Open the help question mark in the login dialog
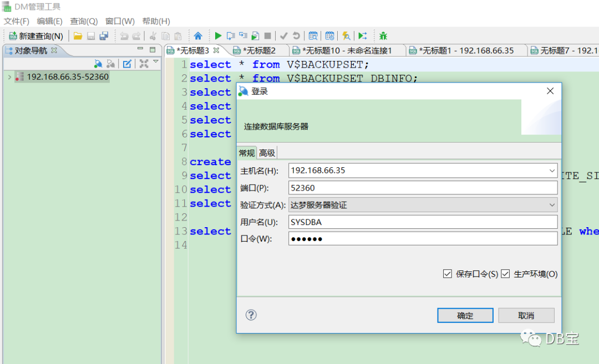599x364 pixels. pyautogui.click(x=251, y=315)
